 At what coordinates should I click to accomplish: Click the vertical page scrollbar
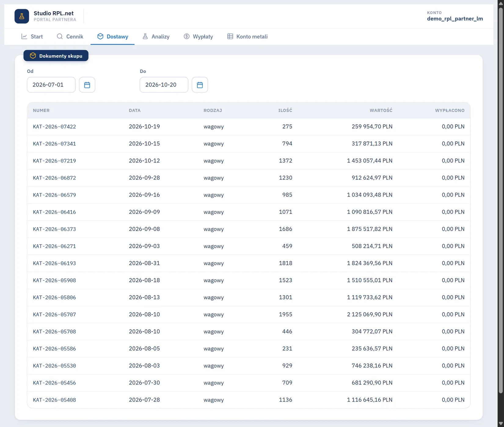pyautogui.click(x=501, y=200)
